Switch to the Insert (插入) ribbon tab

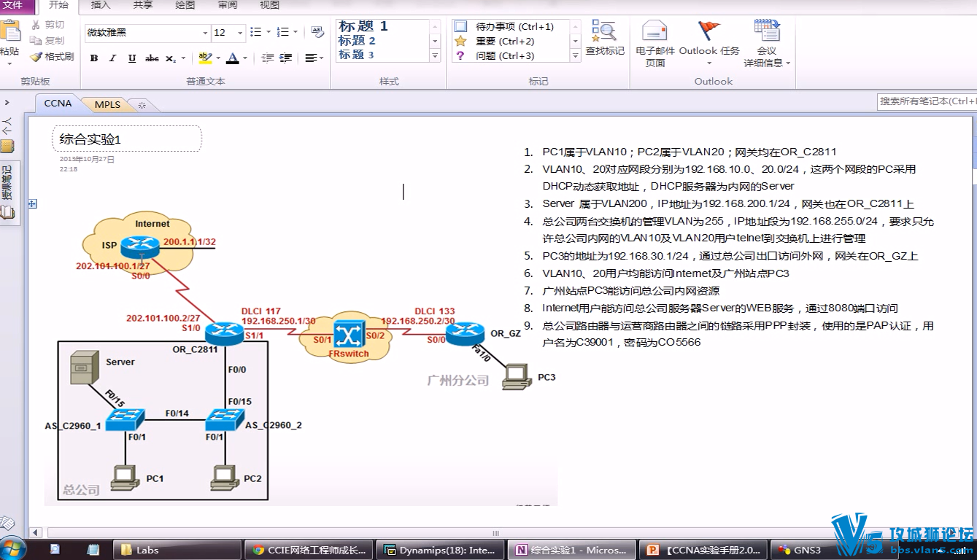pyautogui.click(x=101, y=5)
